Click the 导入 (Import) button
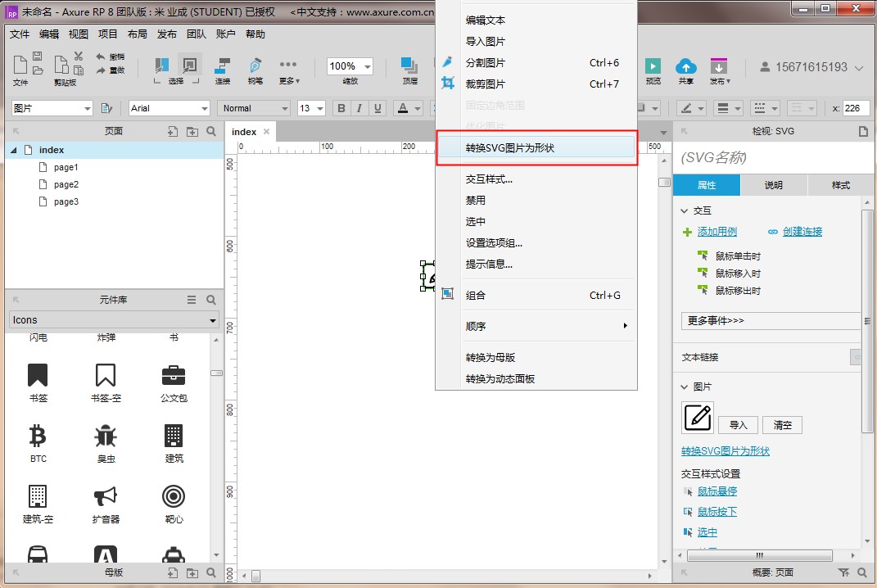Screen dimensions: 877x588 739,425
